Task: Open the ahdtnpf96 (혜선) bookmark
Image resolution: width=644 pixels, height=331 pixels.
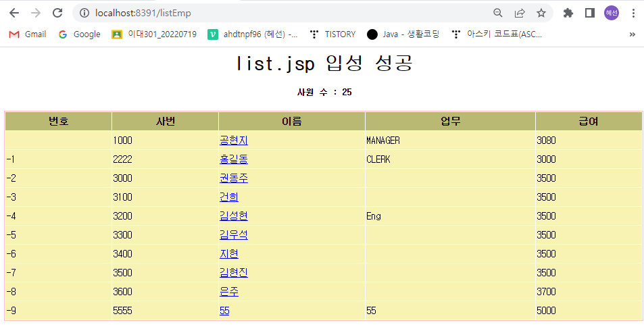Action: coord(253,34)
